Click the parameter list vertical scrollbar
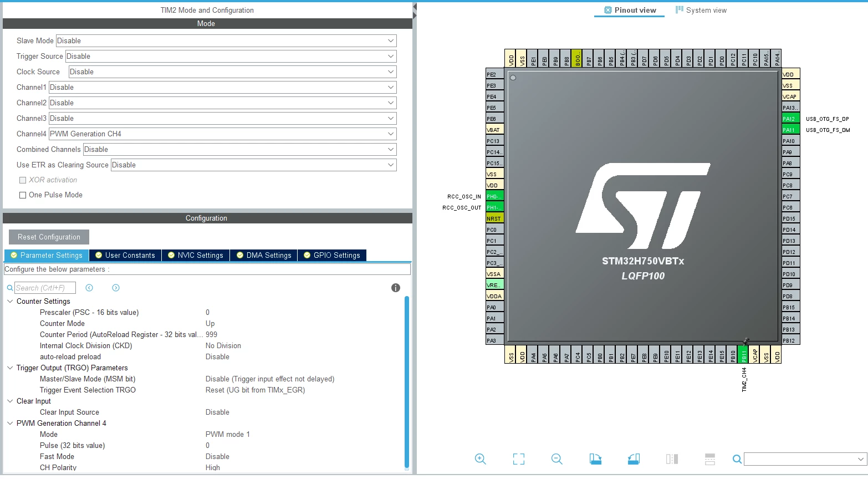This screenshot has height=479, width=868. [x=407, y=383]
